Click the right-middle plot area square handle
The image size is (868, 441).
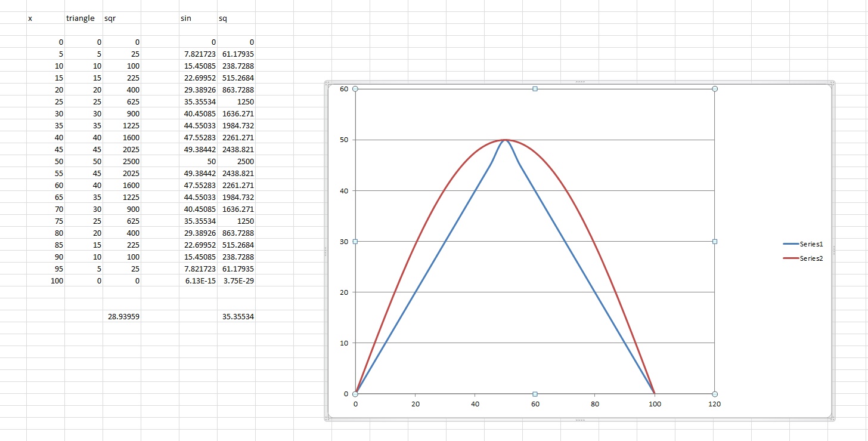coord(715,242)
